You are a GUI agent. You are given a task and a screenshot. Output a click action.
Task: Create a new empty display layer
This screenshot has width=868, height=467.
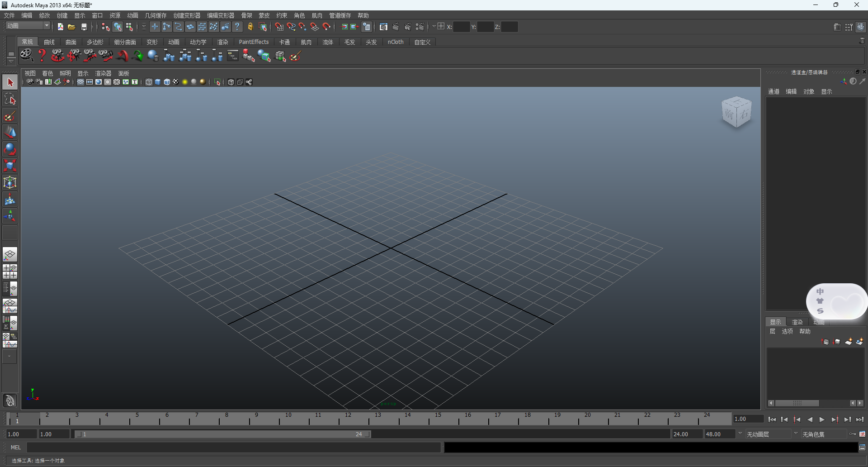pyautogui.click(x=849, y=343)
